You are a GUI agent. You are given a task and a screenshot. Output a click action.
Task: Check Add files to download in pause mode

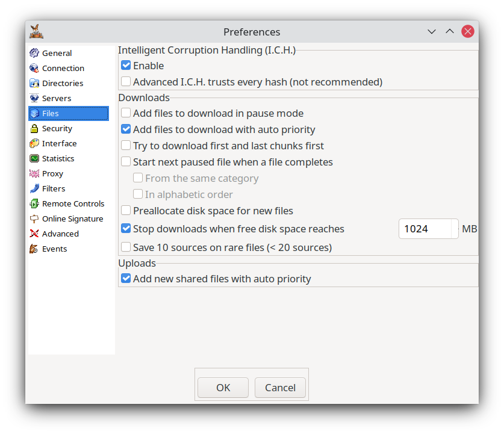[126, 113]
